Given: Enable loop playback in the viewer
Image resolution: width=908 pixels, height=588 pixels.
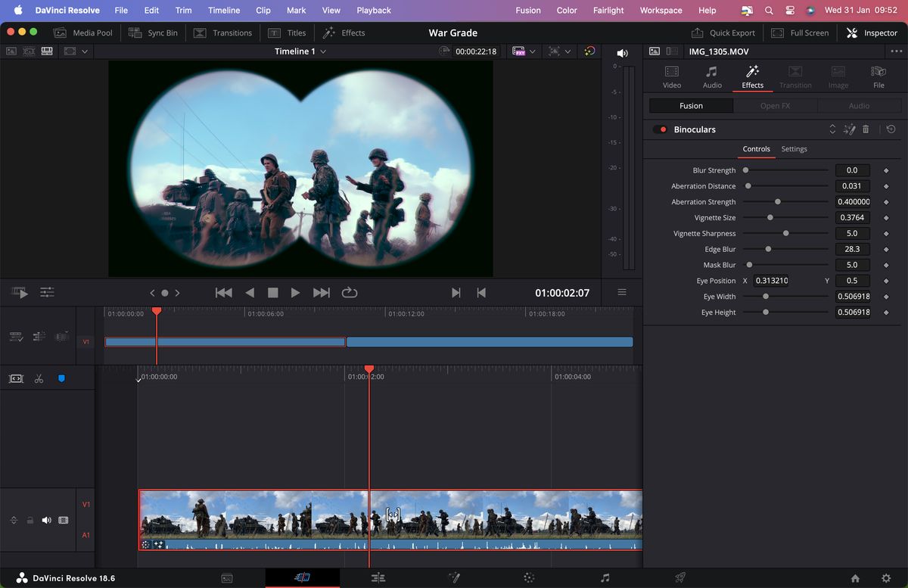Looking at the screenshot, I should [x=349, y=292].
